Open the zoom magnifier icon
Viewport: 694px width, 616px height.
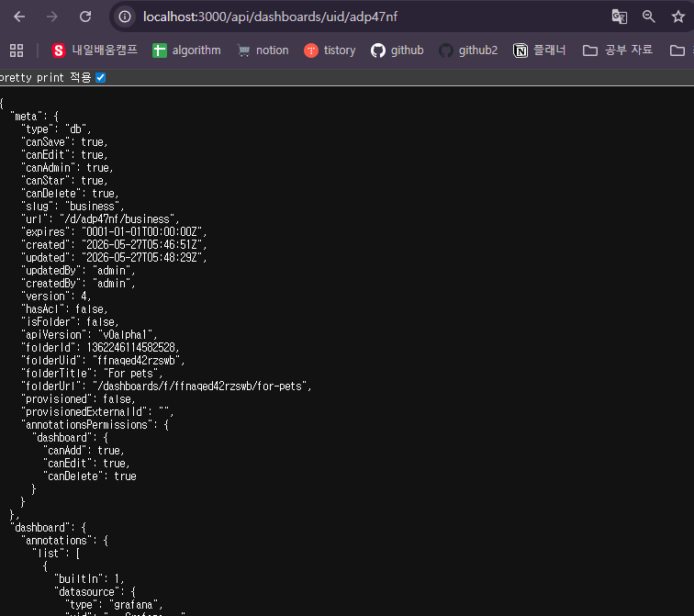coord(649,17)
